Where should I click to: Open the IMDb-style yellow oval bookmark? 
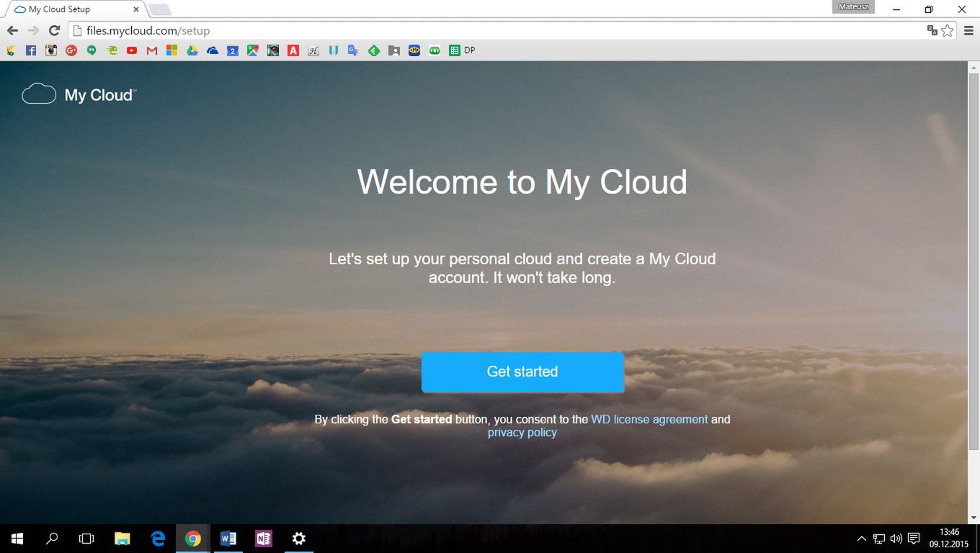pos(414,50)
